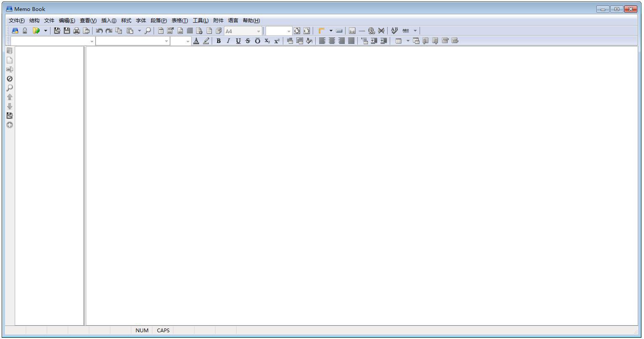Align text left

(322, 41)
